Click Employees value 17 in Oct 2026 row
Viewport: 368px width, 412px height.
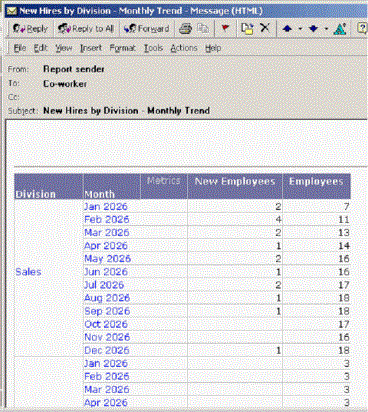coord(344,324)
